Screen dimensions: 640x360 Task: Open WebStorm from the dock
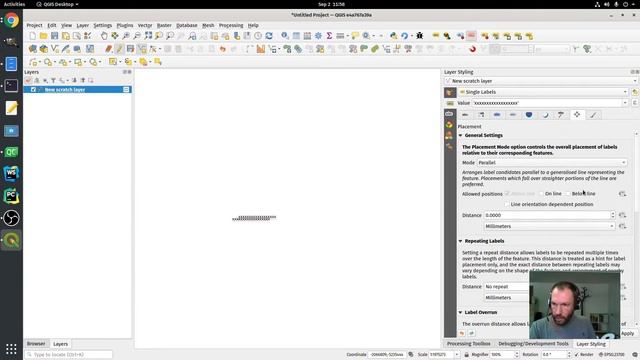(x=11, y=173)
